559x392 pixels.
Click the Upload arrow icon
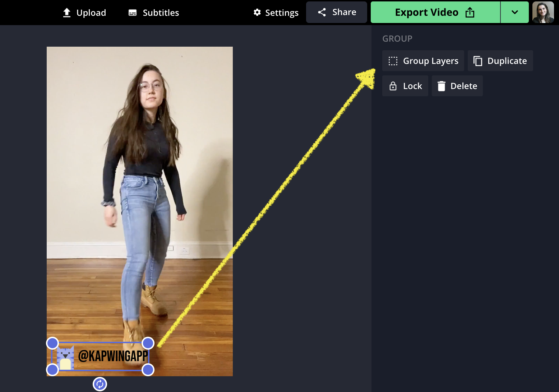coord(67,13)
